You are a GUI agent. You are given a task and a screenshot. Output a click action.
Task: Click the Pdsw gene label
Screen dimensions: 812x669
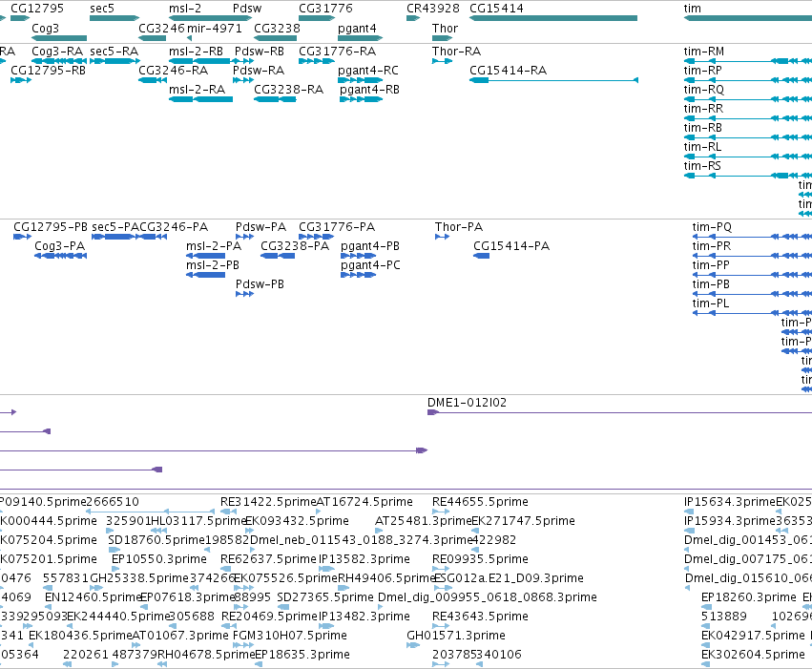coord(247,9)
